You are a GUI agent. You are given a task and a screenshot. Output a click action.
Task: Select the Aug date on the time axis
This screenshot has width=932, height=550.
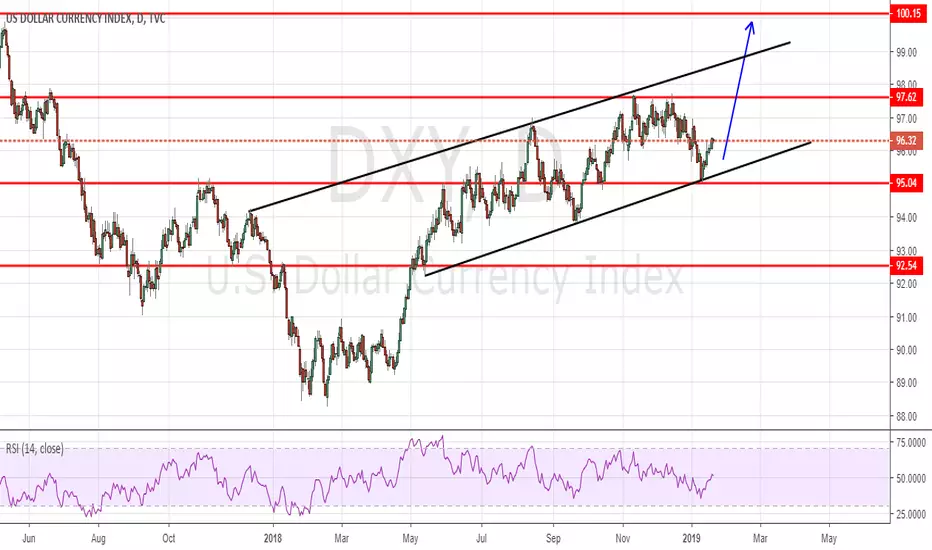click(98, 539)
